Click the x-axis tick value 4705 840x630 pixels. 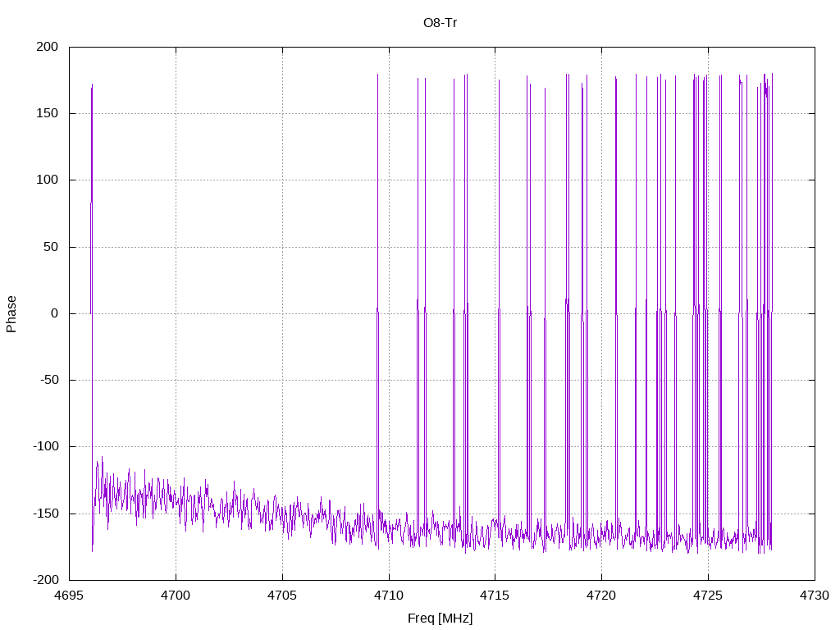(282, 596)
